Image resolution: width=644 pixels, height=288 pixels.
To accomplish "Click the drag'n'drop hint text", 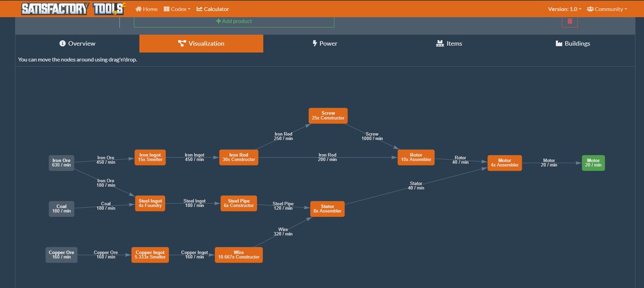I will (77, 60).
